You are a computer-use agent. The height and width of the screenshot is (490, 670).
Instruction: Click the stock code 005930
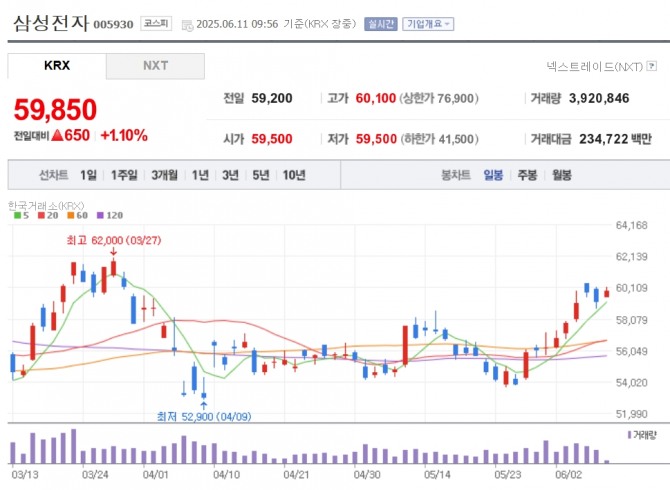[113, 24]
